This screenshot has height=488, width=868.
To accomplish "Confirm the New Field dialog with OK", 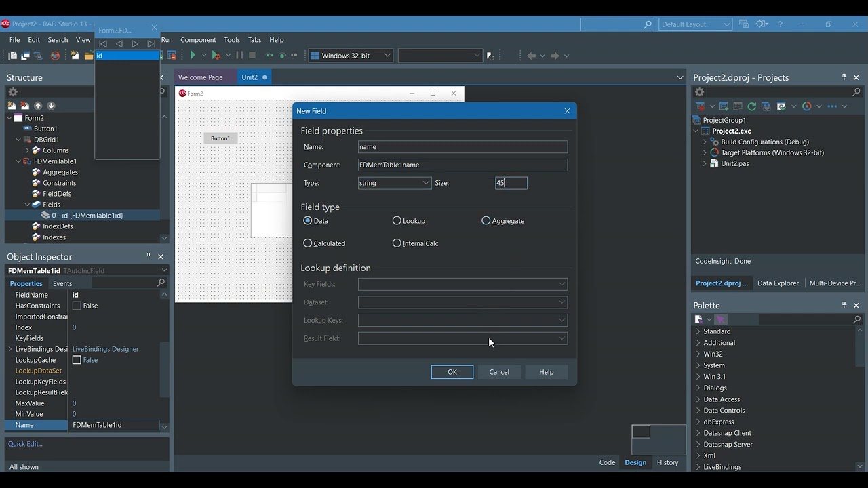I will click(x=452, y=372).
